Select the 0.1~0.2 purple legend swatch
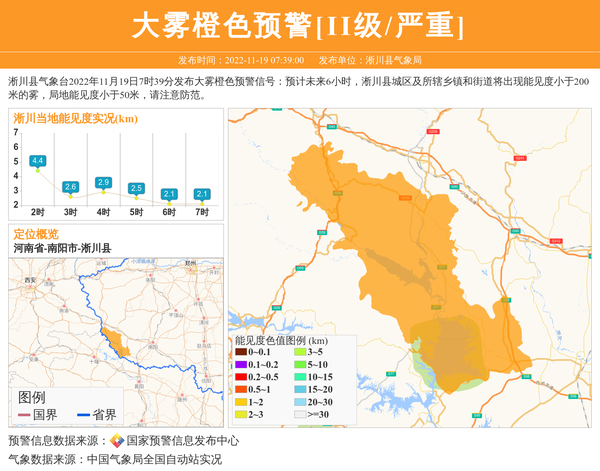This screenshot has height=471, width=600. click(x=240, y=365)
